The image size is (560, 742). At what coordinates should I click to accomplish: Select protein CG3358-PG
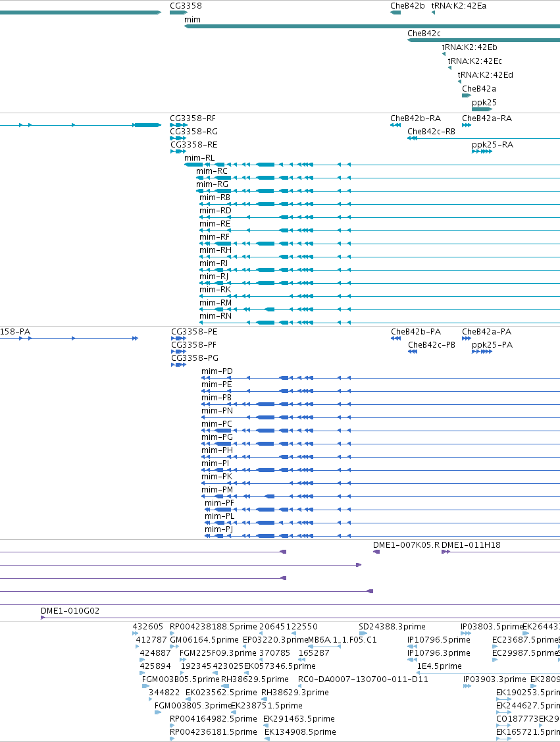click(x=195, y=358)
